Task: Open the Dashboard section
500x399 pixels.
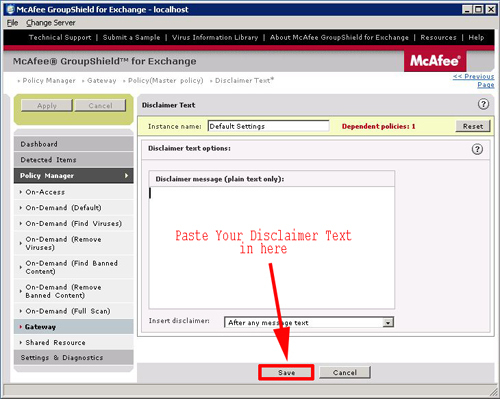Action: click(x=74, y=144)
